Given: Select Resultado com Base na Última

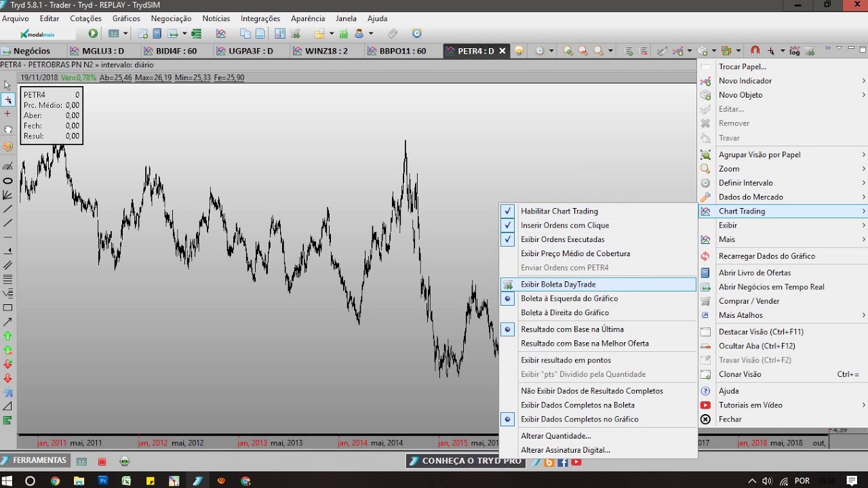Looking at the screenshot, I should pyautogui.click(x=597, y=329).
